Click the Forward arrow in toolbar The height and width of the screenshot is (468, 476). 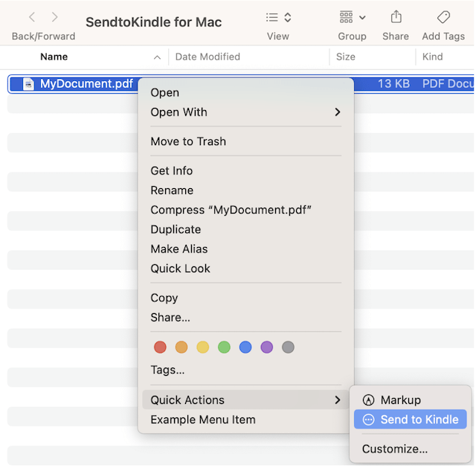pyautogui.click(x=55, y=17)
